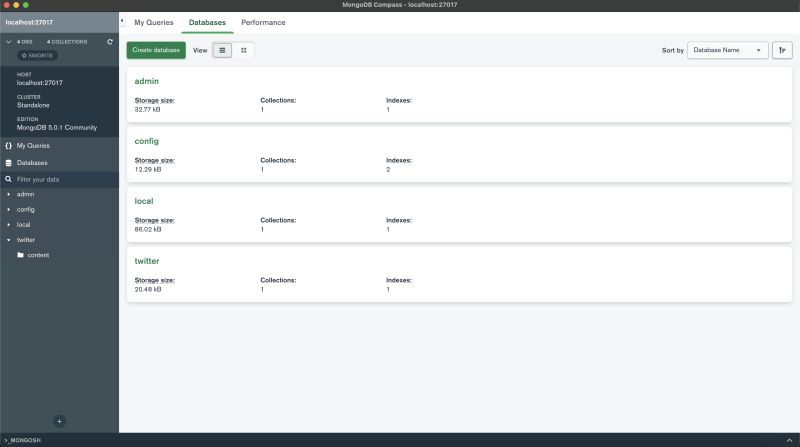The width and height of the screenshot is (800, 447).
Task: Click the database stack icon in sidebar
Action: [8, 163]
